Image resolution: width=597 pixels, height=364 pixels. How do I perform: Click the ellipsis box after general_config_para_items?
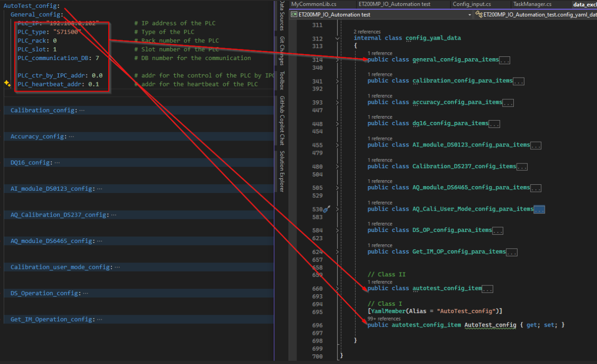pyautogui.click(x=505, y=60)
